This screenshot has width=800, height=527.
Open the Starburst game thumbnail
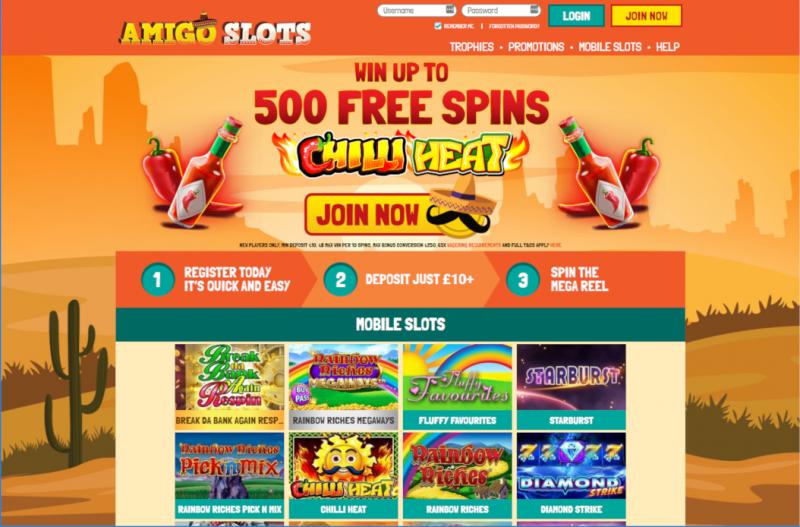(x=571, y=387)
